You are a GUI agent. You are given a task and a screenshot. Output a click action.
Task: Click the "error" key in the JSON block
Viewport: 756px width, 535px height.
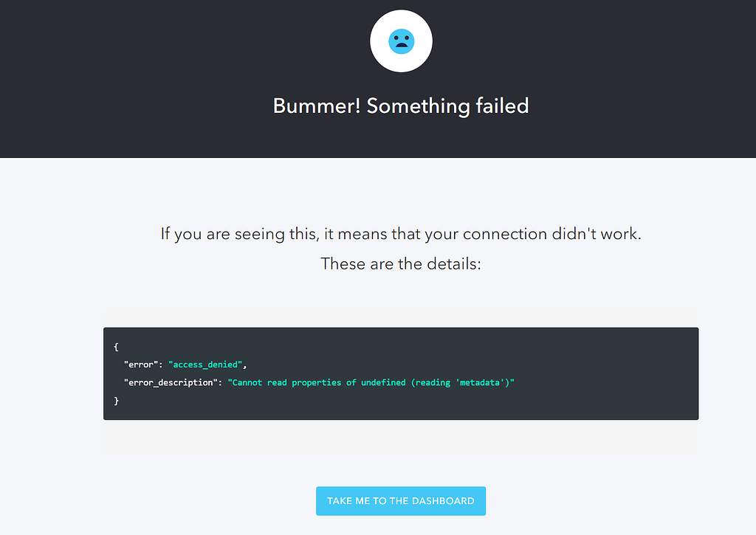pyautogui.click(x=141, y=365)
